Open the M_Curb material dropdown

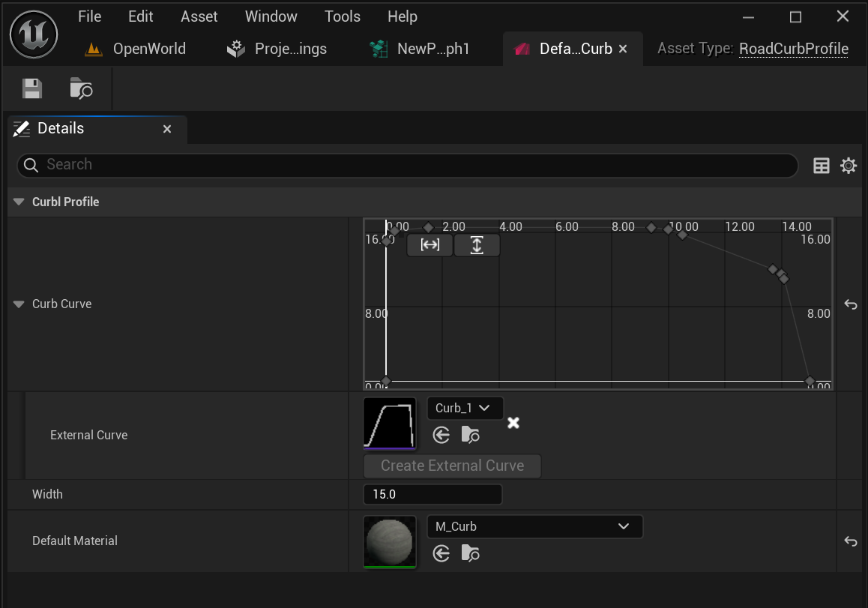(x=534, y=526)
